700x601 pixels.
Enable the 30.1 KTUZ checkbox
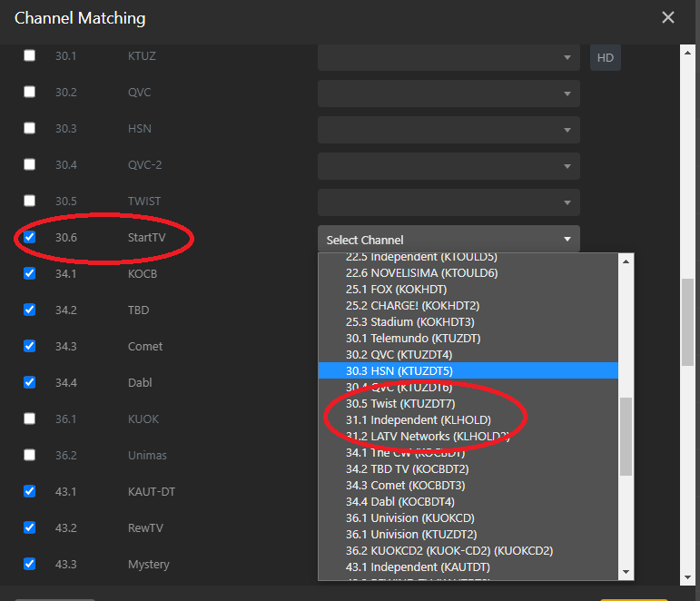29,55
